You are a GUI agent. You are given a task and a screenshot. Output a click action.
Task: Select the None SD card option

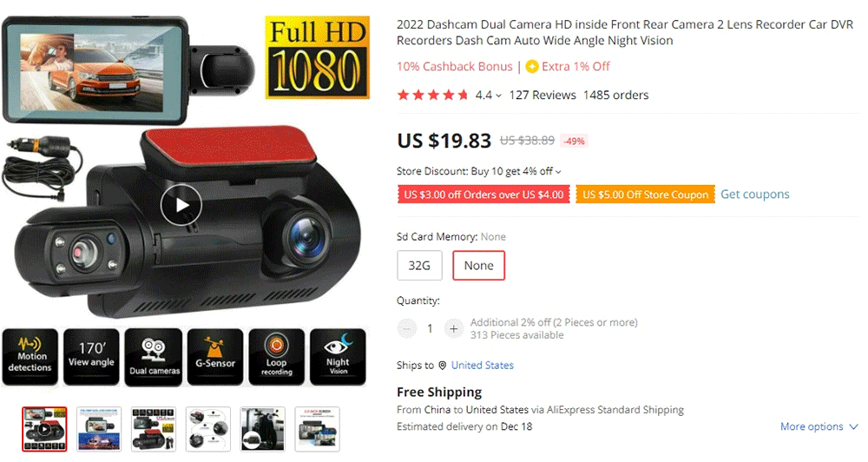coord(479,266)
